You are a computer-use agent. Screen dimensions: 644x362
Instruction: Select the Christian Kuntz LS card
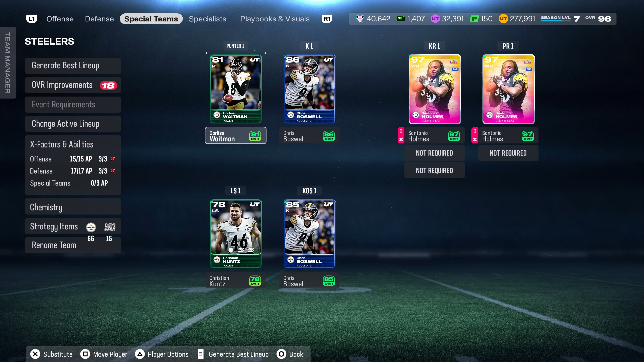coord(235,234)
